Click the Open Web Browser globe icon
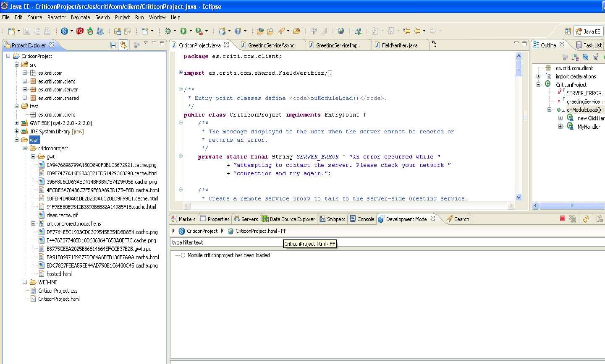Viewport: 605px width, 364px height. click(341, 31)
